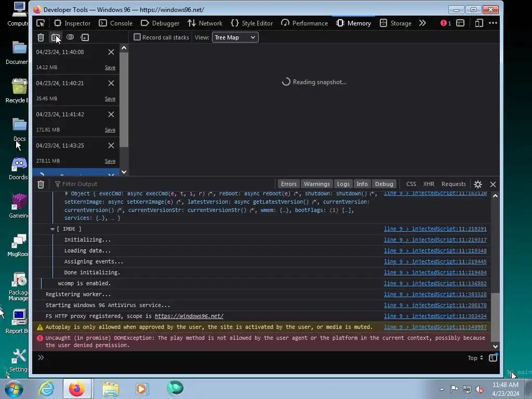Click the muted volume tray icon
Viewport: 532px width, 399px height.
(480, 389)
